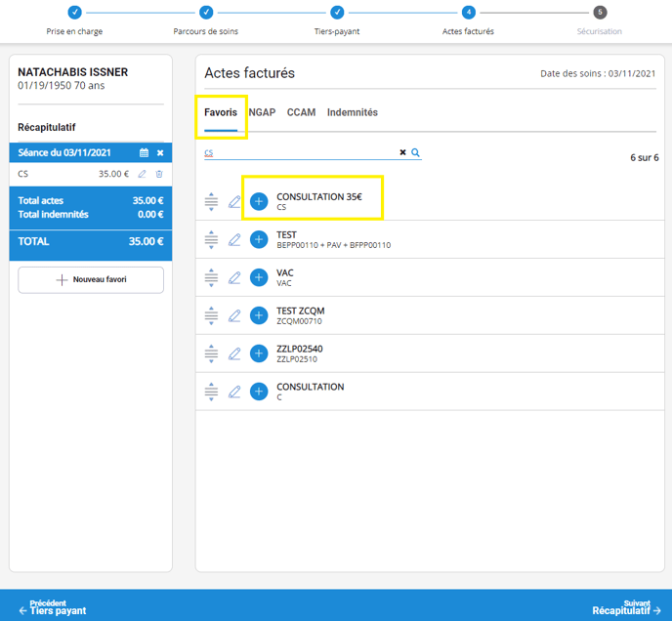Image resolution: width=672 pixels, height=621 pixels.
Task: Click plus icon next to TEST ZCQM
Action: coord(259,315)
